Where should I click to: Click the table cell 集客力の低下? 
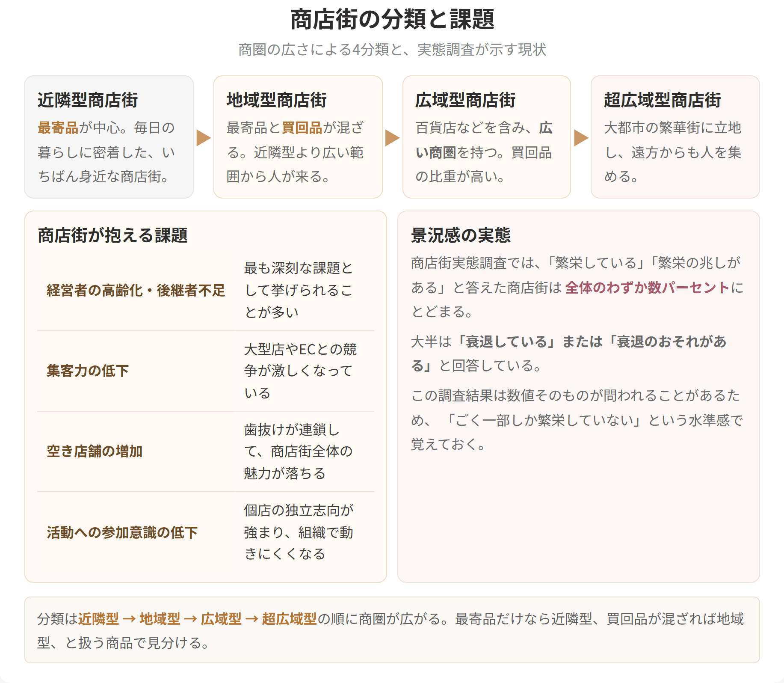point(136,371)
